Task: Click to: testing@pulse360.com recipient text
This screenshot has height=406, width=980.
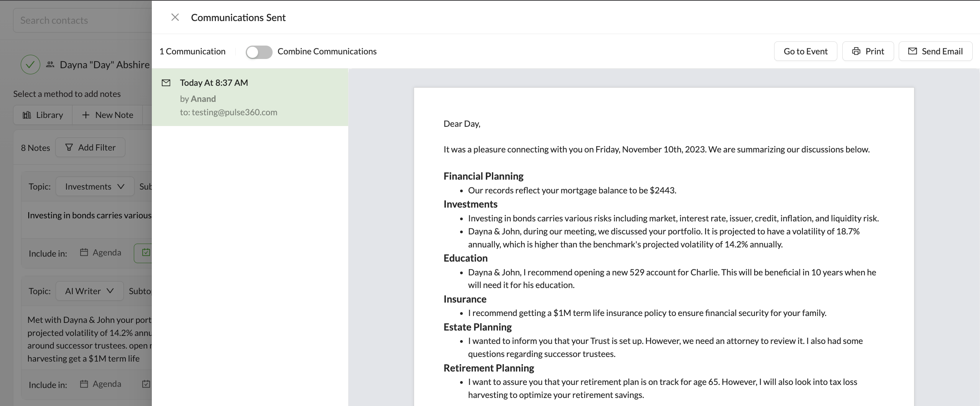Action: [x=229, y=112]
